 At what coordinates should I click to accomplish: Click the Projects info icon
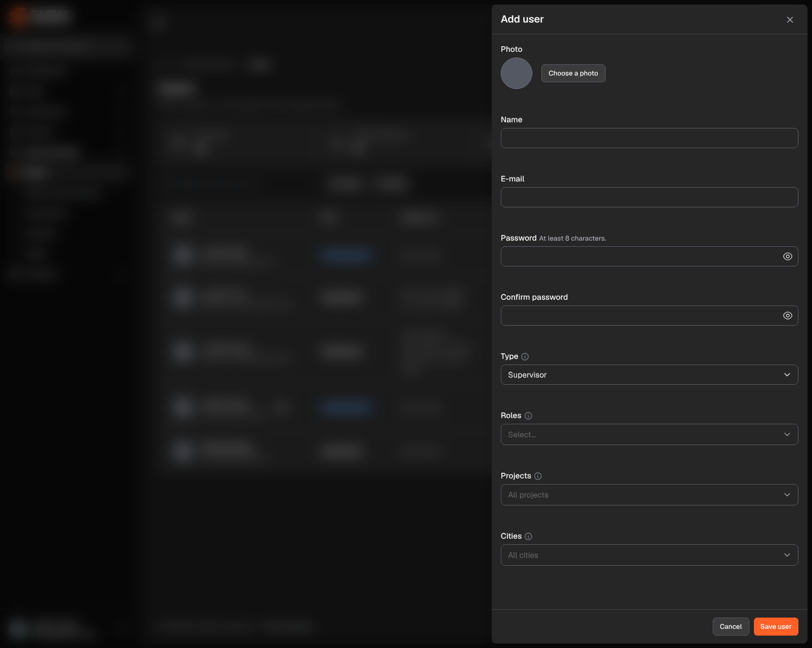pos(538,476)
